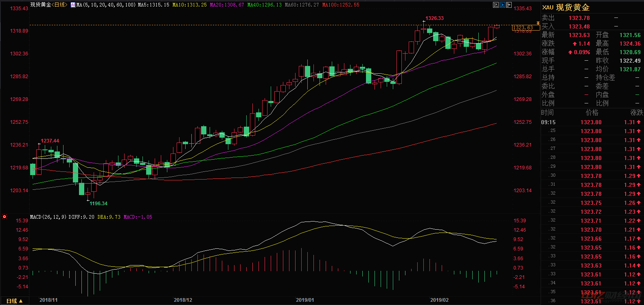Click the MA indicator chart icon
This screenshot has width=644, height=305.
[73, 5]
